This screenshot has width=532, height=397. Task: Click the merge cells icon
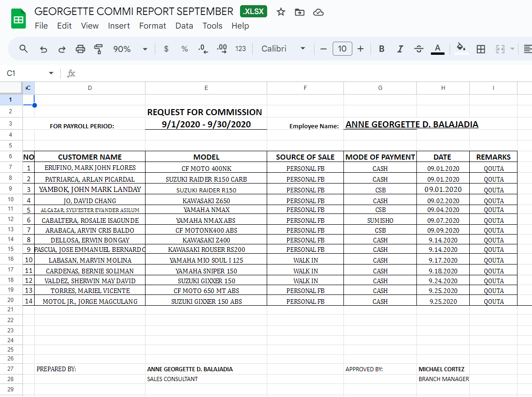(x=500, y=49)
